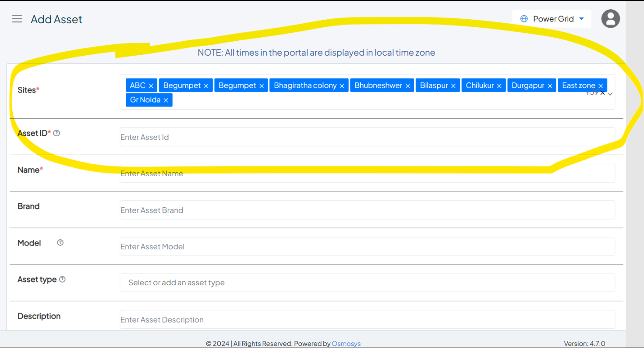Remove the Bilaspur site tag

tap(453, 86)
